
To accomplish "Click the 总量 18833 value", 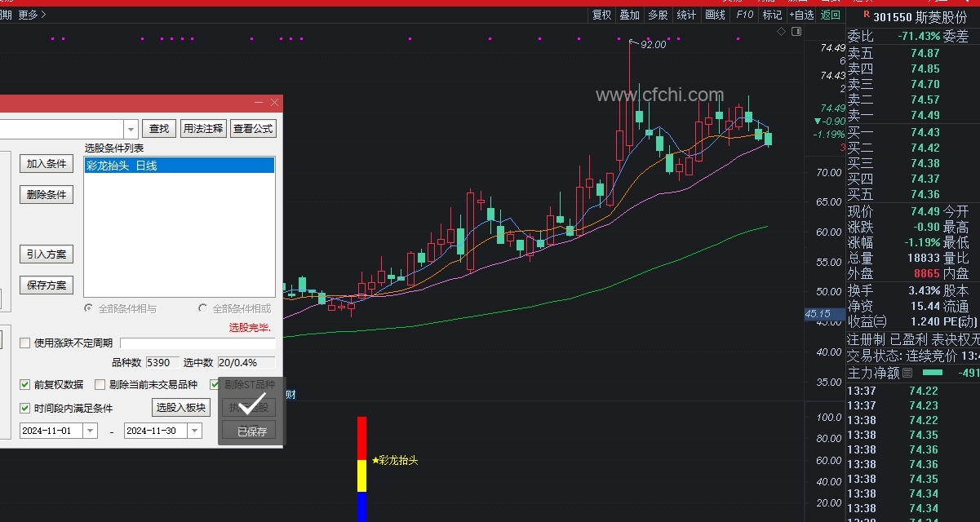I will [x=924, y=259].
